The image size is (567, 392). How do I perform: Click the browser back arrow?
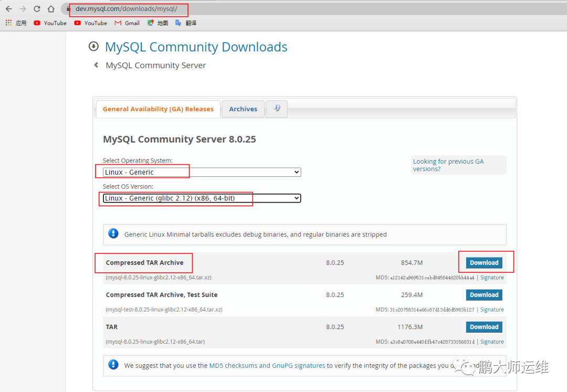click(9, 9)
